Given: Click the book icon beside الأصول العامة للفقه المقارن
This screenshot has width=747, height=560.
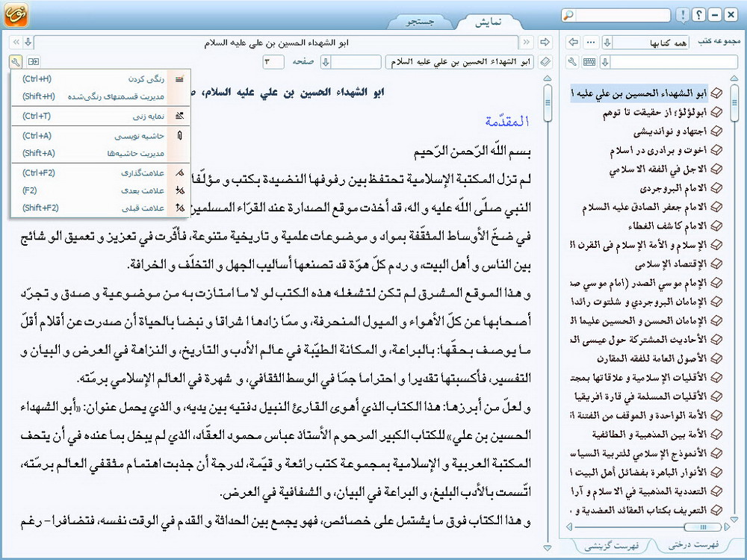Looking at the screenshot, I should [x=716, y=358].
